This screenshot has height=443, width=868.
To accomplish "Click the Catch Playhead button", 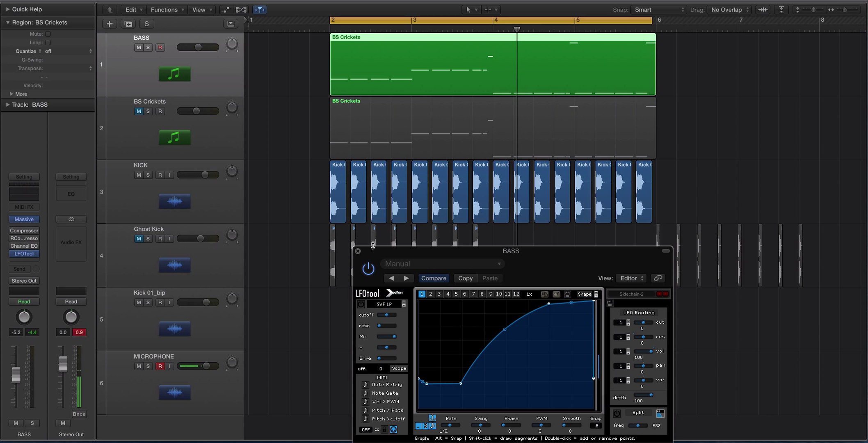I will 259,9.
